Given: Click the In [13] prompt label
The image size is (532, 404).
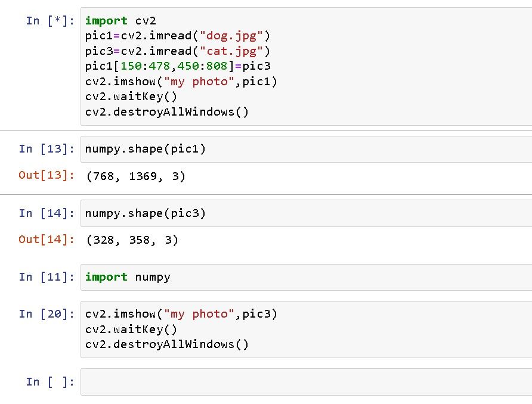Looking at the screenshot, I should click(x=47, y=149).
